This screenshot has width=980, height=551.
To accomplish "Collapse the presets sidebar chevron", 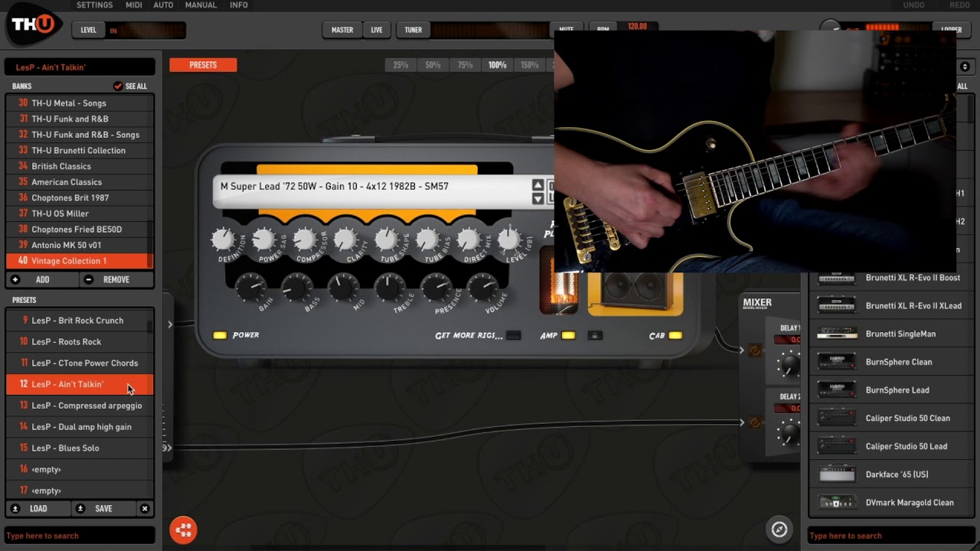I will pyautogui.click(x=169, y=323).
